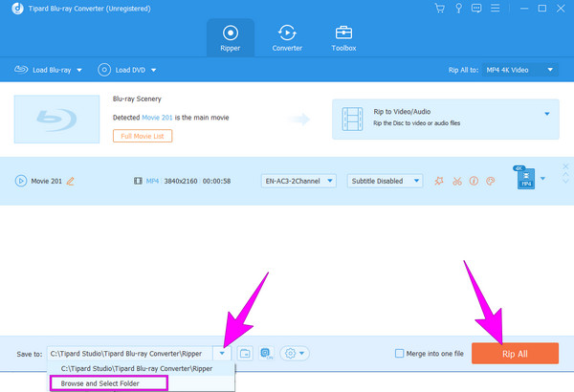
Task: Click Load Blu-ray button
Action: click(43, 70)
